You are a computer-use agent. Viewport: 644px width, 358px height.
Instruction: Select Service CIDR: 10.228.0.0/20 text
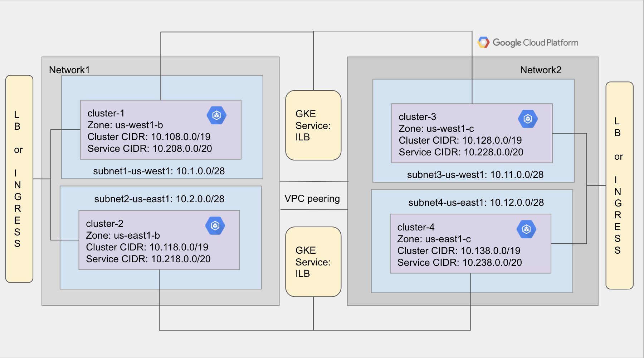(461, 152)
